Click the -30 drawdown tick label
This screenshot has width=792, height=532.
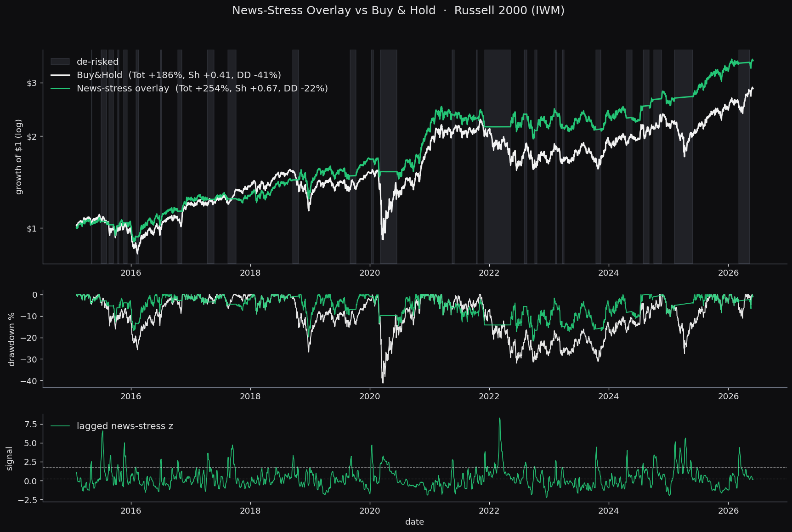[x=28, y=359]
